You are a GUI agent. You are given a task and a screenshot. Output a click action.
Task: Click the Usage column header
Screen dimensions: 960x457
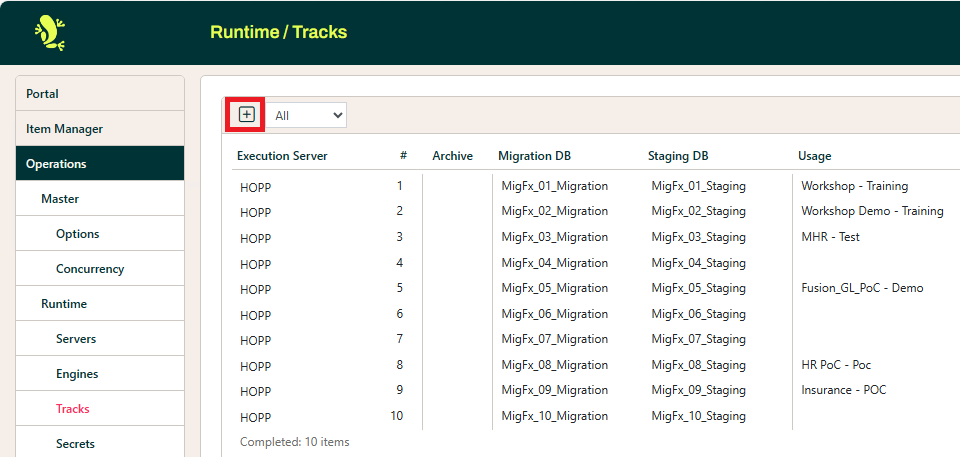tap(814, 156)
